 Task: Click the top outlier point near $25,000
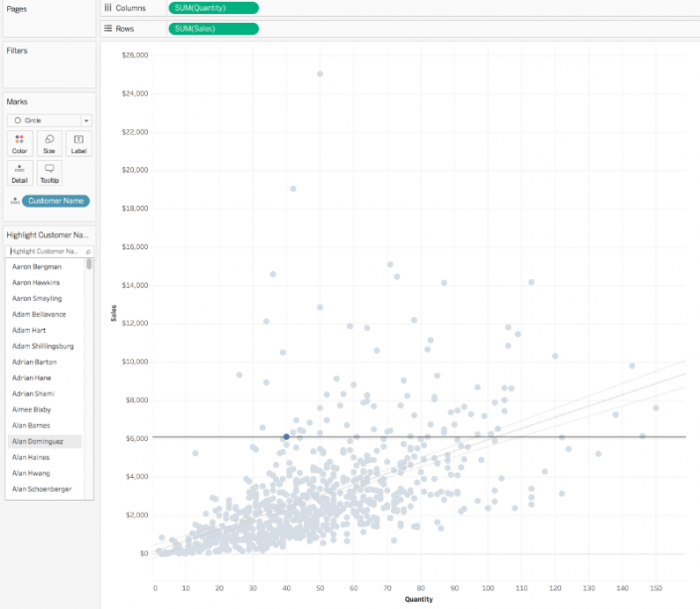coord(320,74)
